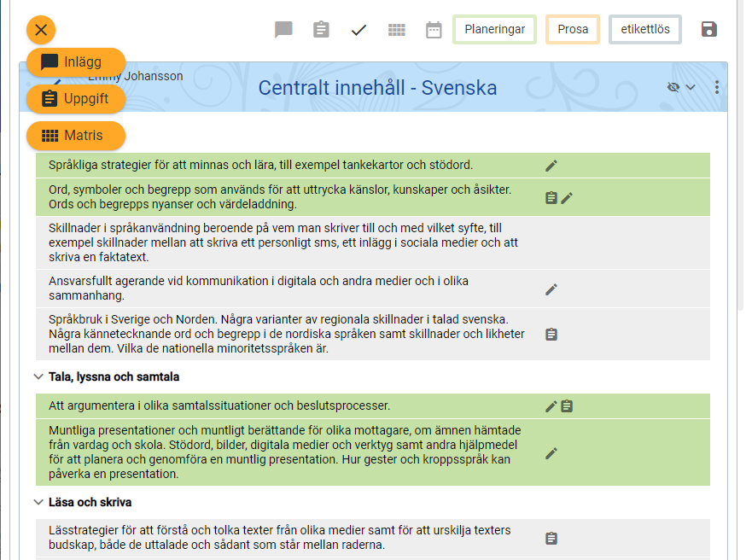Toggle the Planeringar filter button
The height and width of the screenshot is (560, 746).
pos(494,30)
